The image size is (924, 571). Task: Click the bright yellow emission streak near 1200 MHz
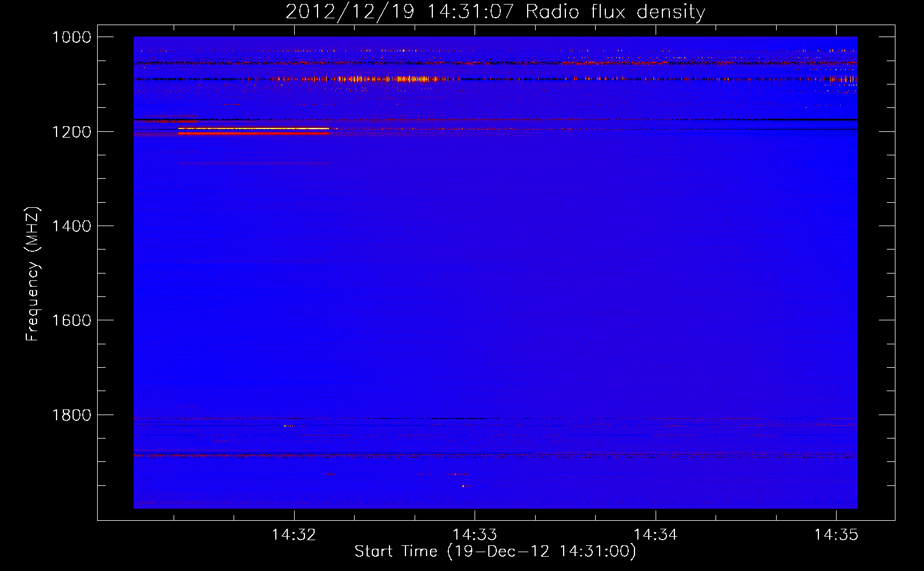pyautogui.click(x=254, y=129)
